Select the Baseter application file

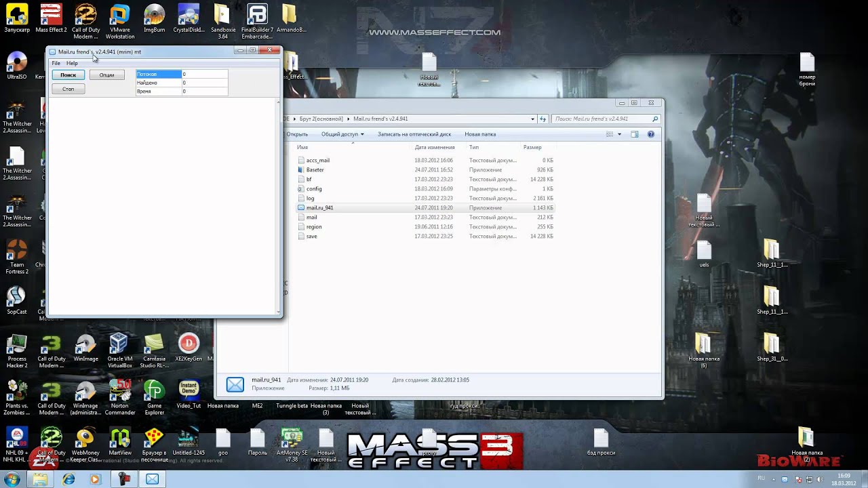[426, 170]
